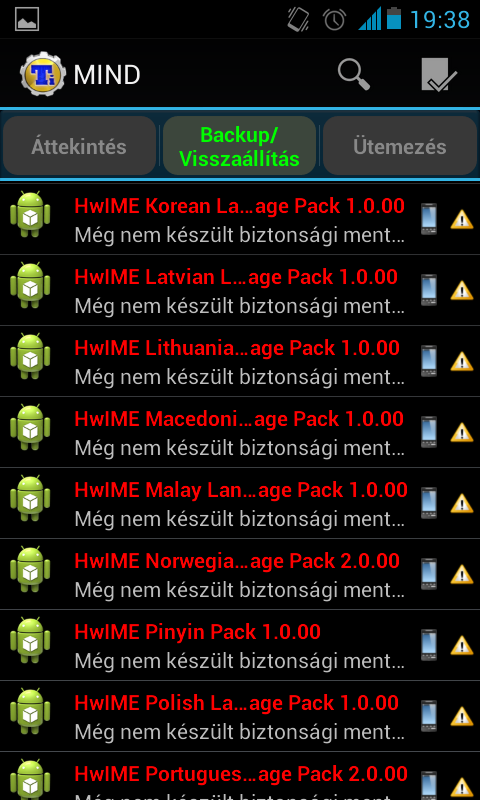Viewport: 480px width, 800px height.
Task: Open HwIME Pinyin Pack 1.0.00 entry
Action: coord(240,645)
